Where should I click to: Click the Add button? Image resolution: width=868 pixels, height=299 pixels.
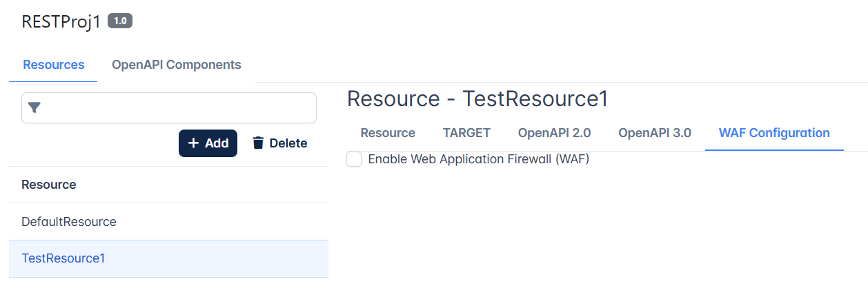(x=208, y=143)
